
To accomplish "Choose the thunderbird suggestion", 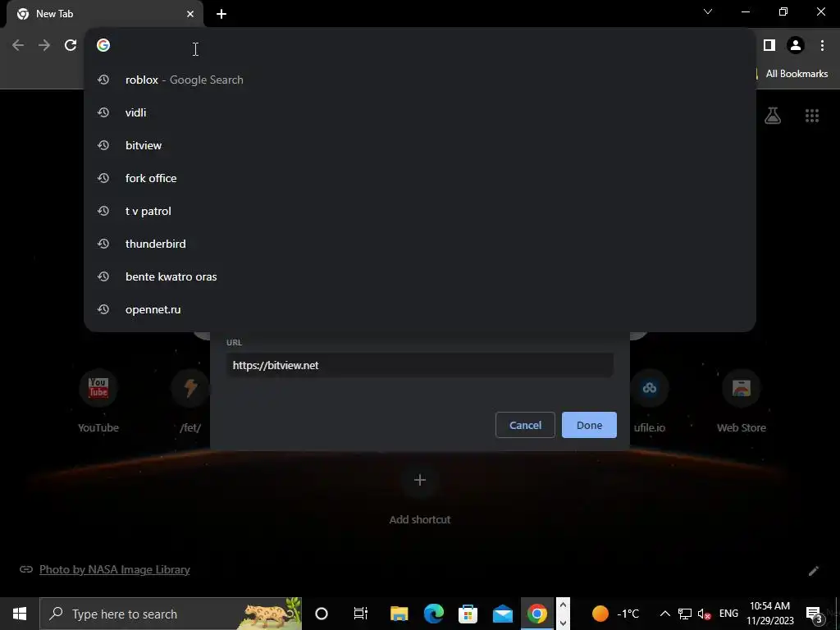I will coord(420,244).
